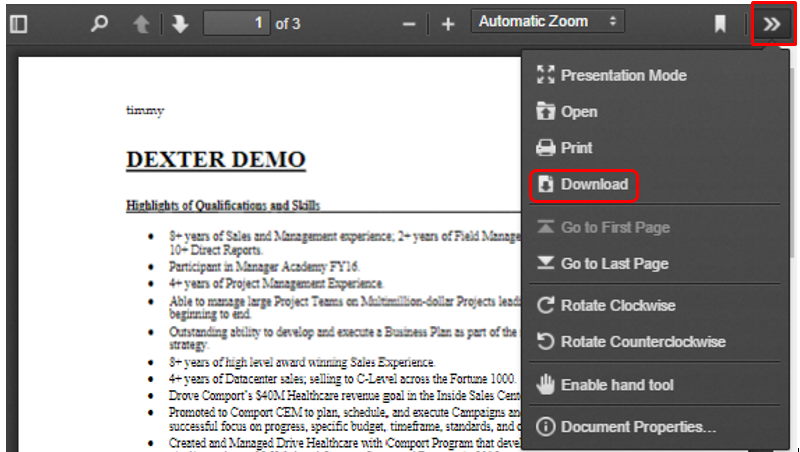Image resolution: width=800 pixels, height=452 pixels.
Task: Go to next page arrow
Action: 179,24
